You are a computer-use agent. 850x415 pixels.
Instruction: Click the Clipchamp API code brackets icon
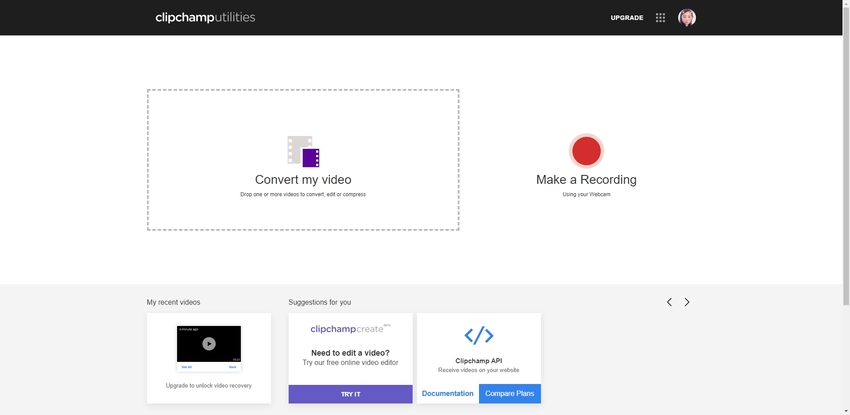[479, 335]
